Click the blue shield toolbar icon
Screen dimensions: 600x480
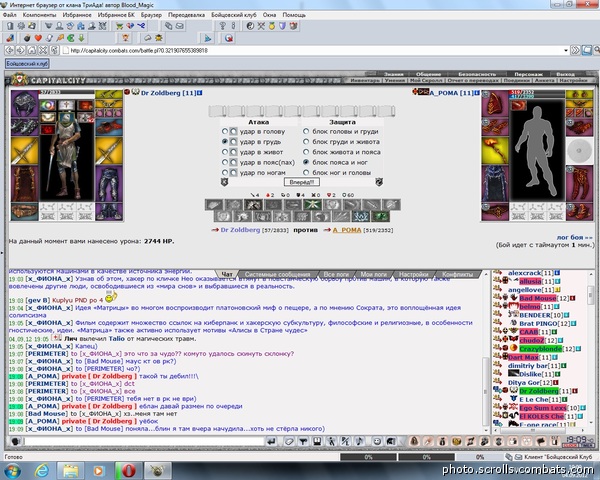coord(282,26)
